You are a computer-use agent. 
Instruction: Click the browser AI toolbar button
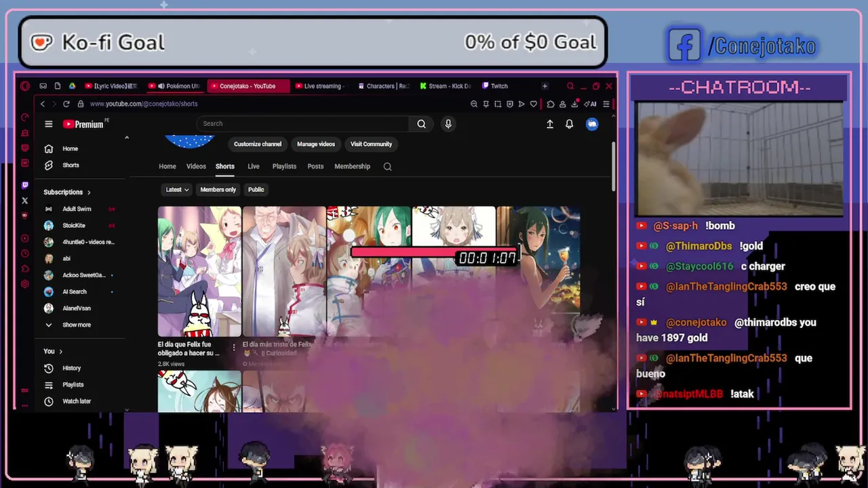click(591, 104)
